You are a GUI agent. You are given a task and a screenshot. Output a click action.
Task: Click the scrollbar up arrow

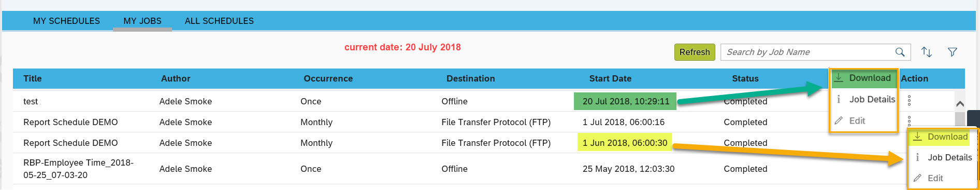pos(960,104)
